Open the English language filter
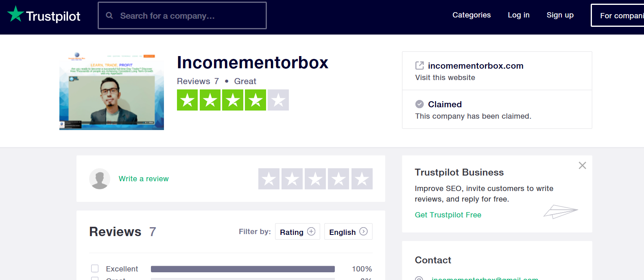644x280 pixels. (348, 232)
